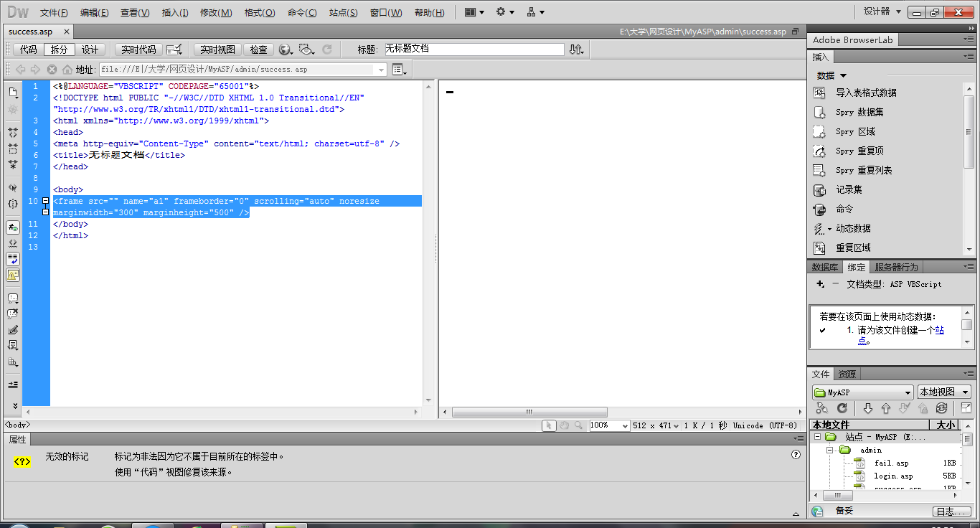
Task: Click the 日志... button
Action: point(953,511)
